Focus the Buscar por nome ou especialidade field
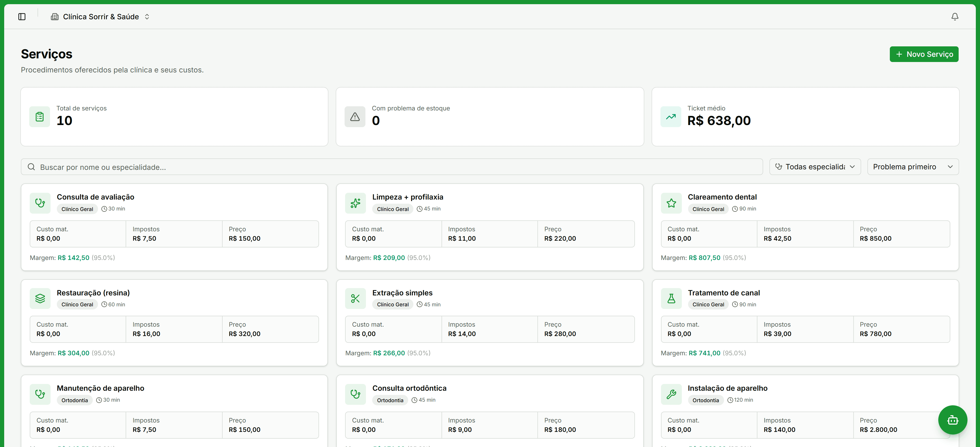 [x=391, y=167]
